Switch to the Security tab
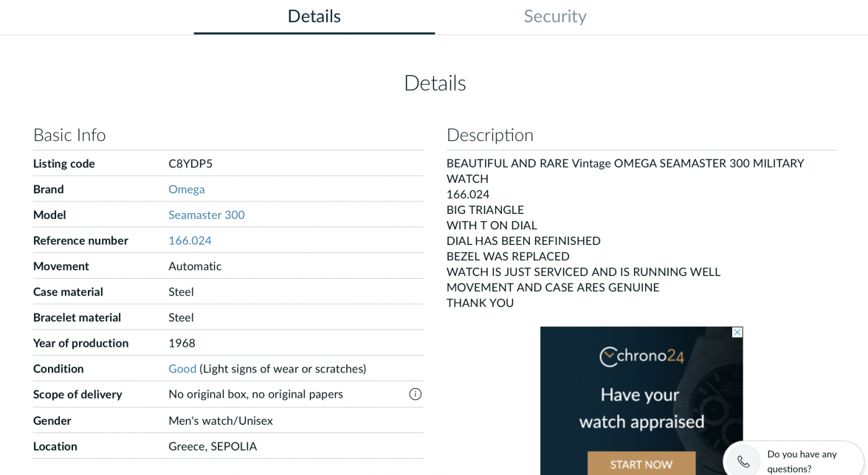The width and height of the screenshot is (868, 475). click(555, 15)
